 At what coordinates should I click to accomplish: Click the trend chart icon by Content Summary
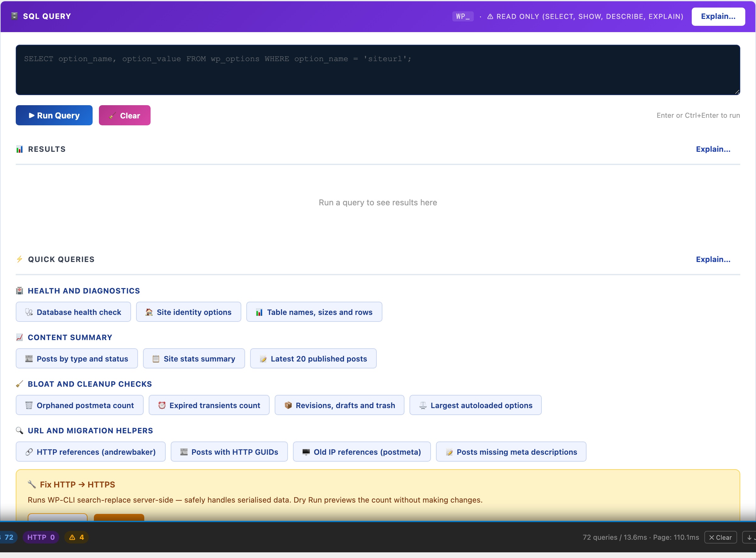(x=20, y=337)
